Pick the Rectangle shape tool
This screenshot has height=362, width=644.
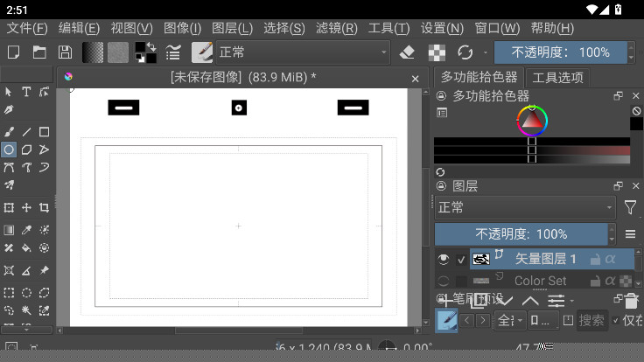(44, 132)
